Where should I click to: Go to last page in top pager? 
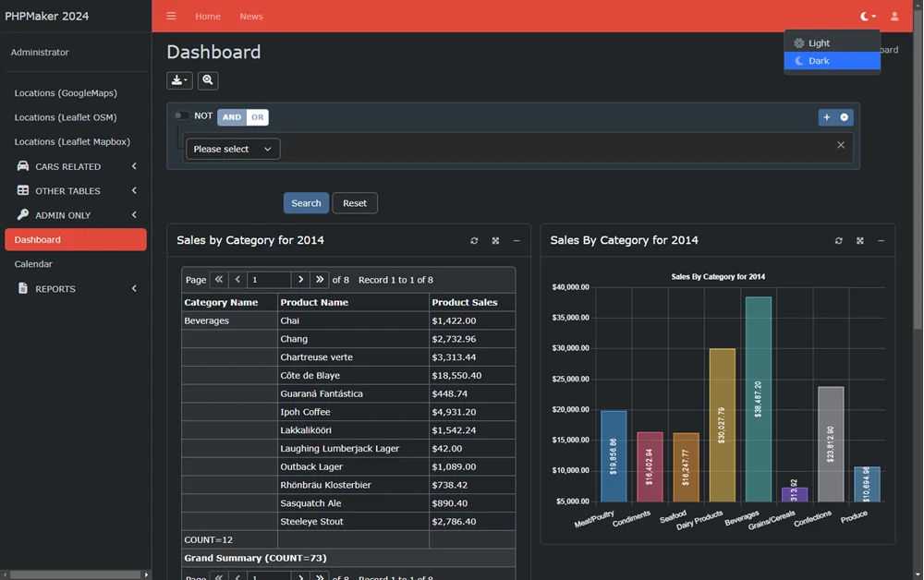tap(320, 279)
